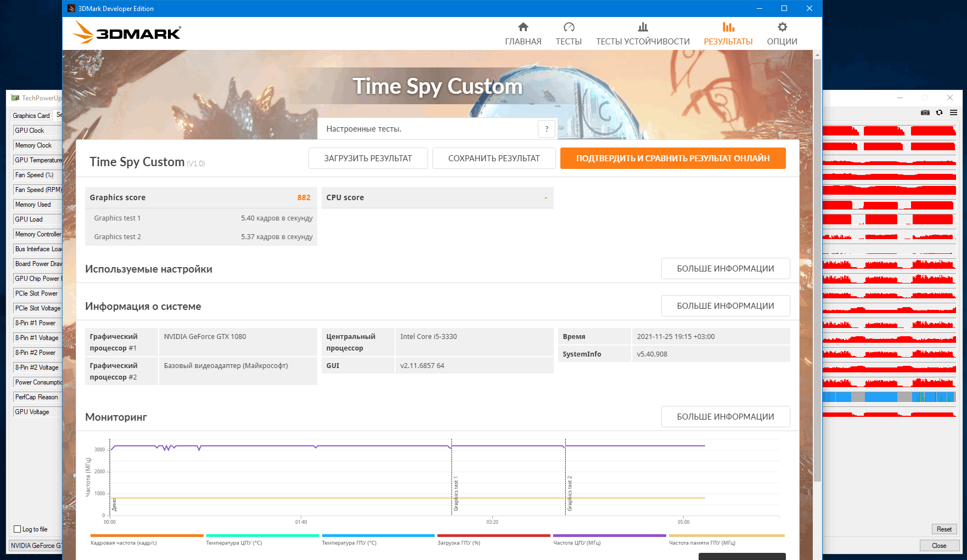967x560 pixels.
Task: Click the CPU score row
Action: coord(437,197)
